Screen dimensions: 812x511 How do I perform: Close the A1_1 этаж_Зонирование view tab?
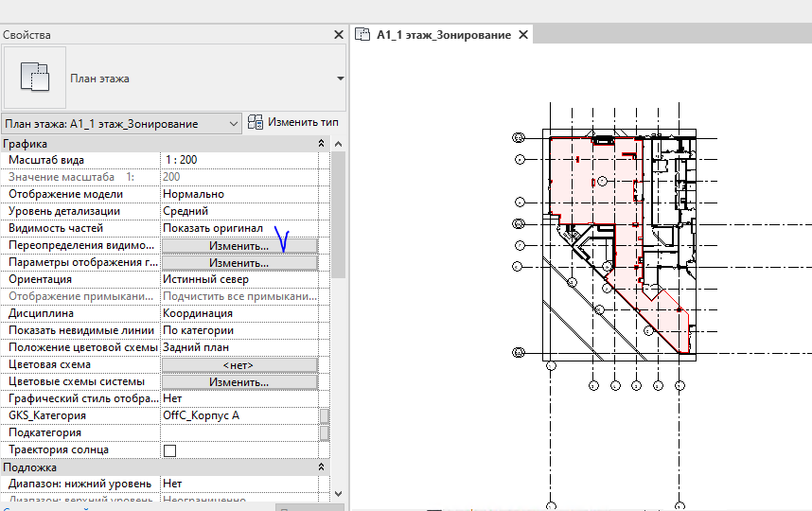523,35
